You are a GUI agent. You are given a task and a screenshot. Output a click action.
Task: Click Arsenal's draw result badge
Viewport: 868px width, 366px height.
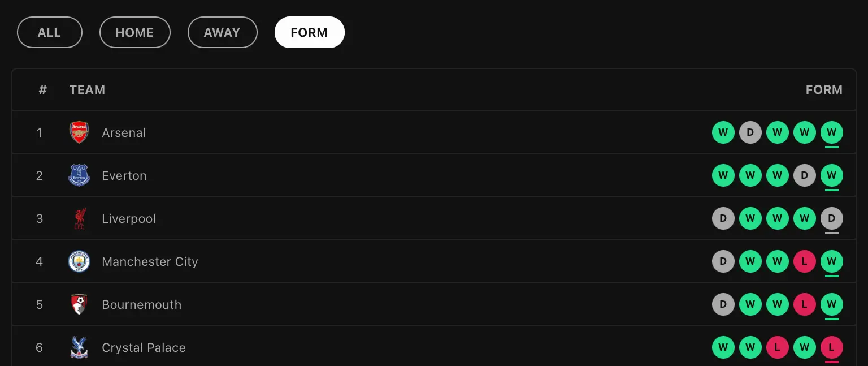pos(750,132)
